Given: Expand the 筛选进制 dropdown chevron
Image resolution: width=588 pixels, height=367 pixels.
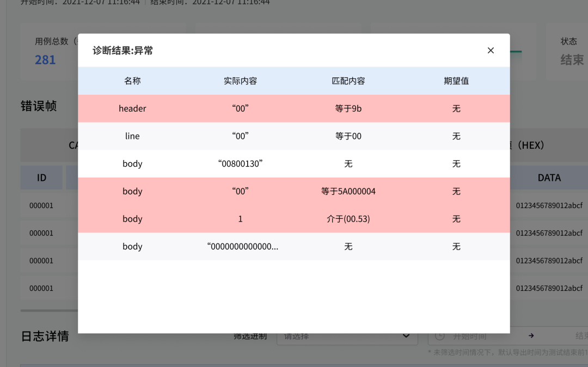Looking at the screenshot, I should pos(406,336).
